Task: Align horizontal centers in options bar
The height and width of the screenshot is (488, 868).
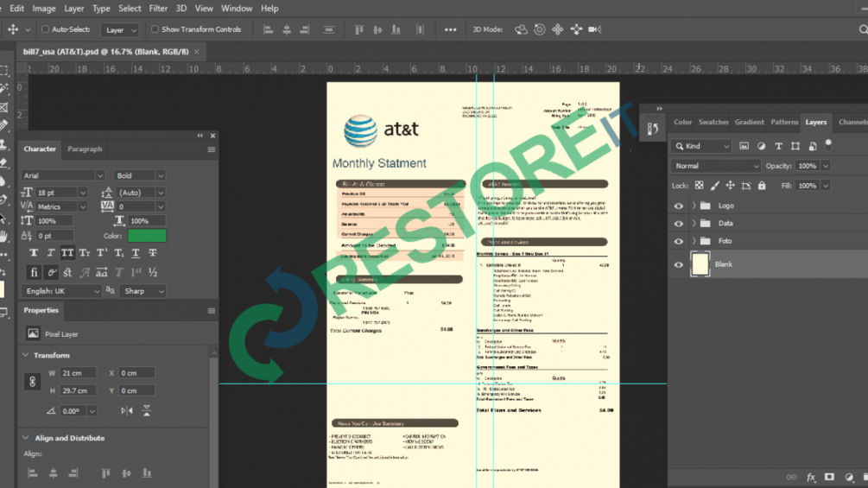Action: (x=287, y=29)
